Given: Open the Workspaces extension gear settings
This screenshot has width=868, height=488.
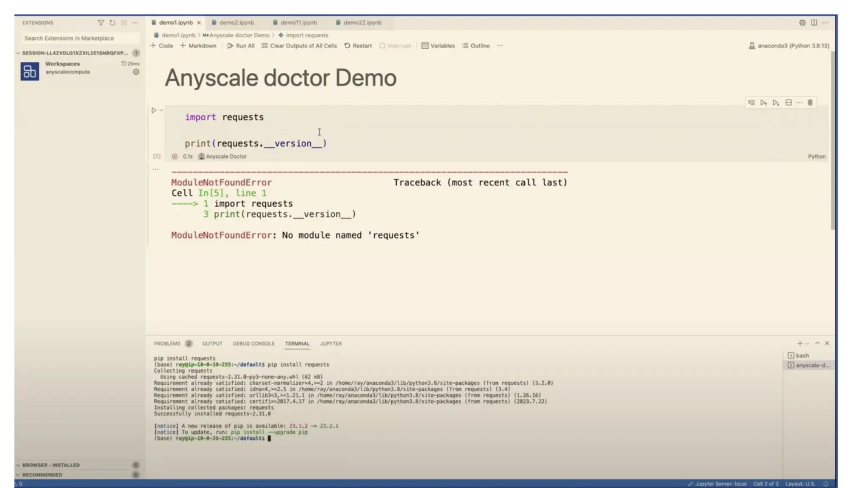Looking at the screenshot, I should click(x=136, y=72).
